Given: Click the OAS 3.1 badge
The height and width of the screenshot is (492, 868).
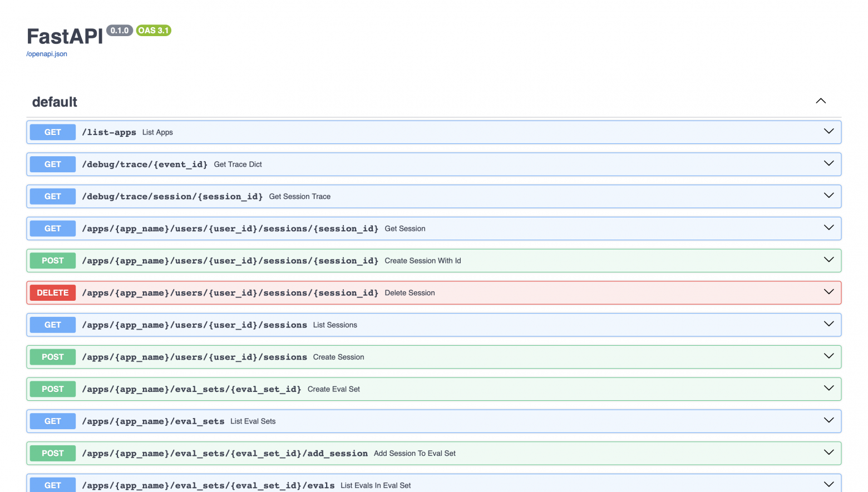Looking at the screenshot, I should pyautogui.click(x=154, y=30).
